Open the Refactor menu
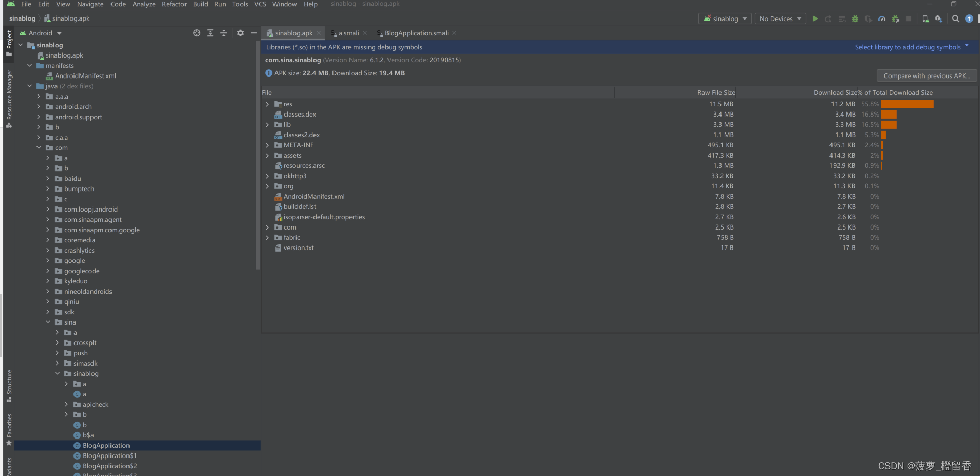980x476 pixels. [x=174, y=4]
